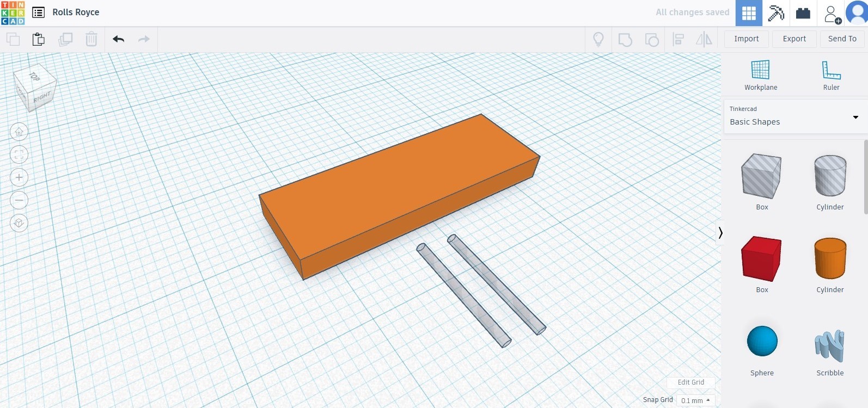The image size is (868, 408).
Task: Redo the last action
Action: click(144, 39)
